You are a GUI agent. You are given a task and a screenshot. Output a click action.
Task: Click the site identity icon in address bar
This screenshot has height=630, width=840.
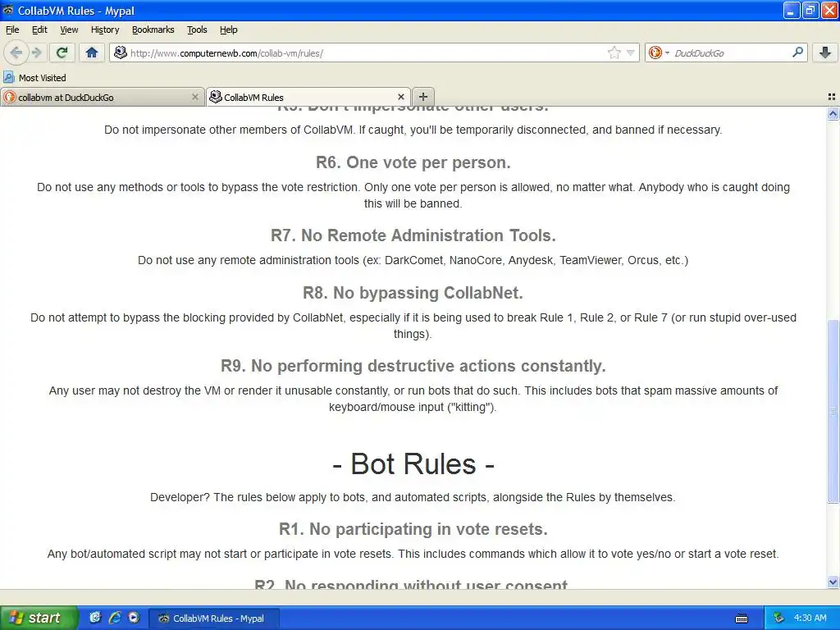[121, 52]
